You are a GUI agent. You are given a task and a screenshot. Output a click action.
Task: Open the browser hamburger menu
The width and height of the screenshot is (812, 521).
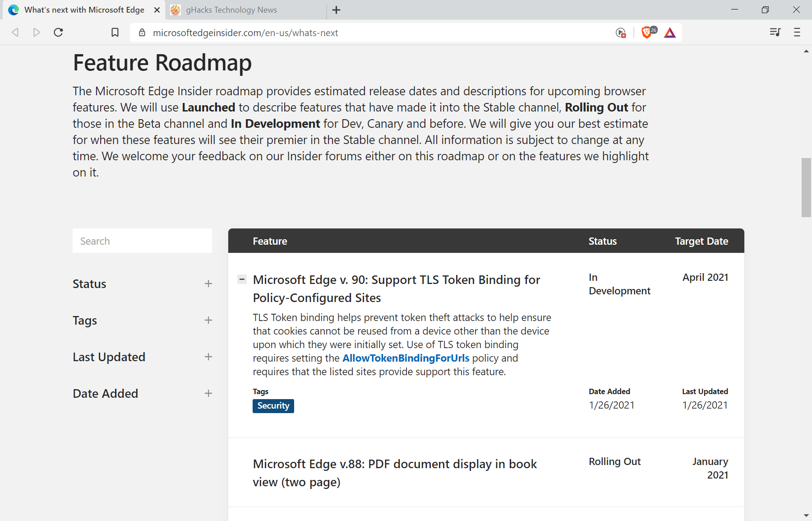pos(797,33)
